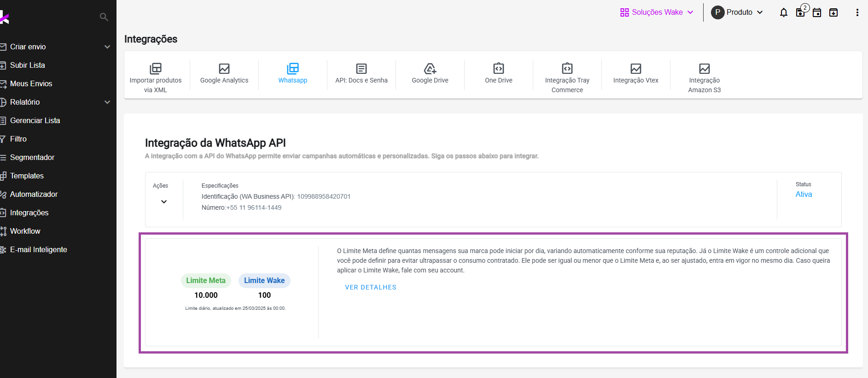Expand the Criar envio chevron

tap(107, 47)
